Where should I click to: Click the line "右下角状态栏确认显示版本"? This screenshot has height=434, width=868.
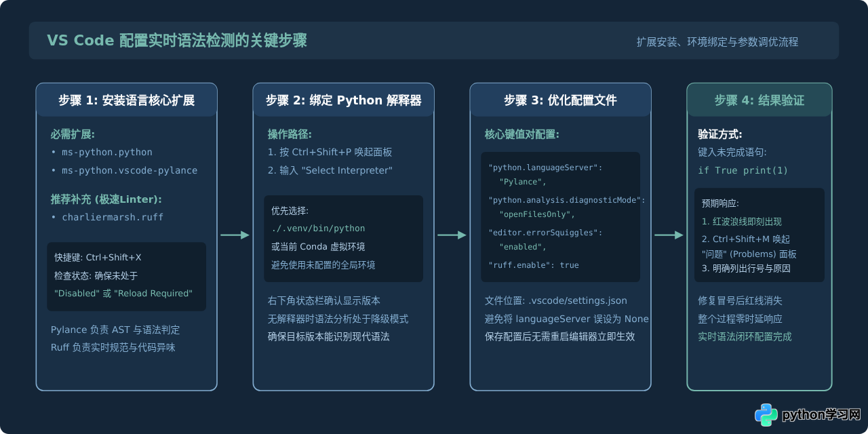pyautogui.click(x=324, y=301)
